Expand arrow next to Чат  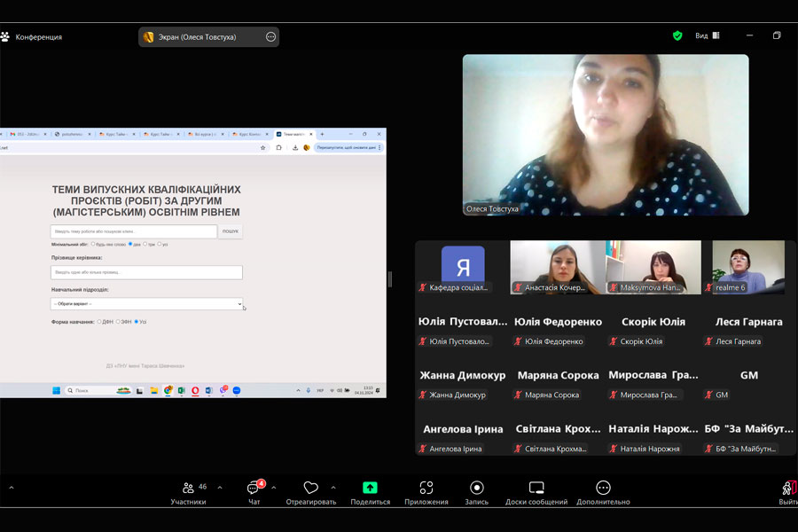274,488
